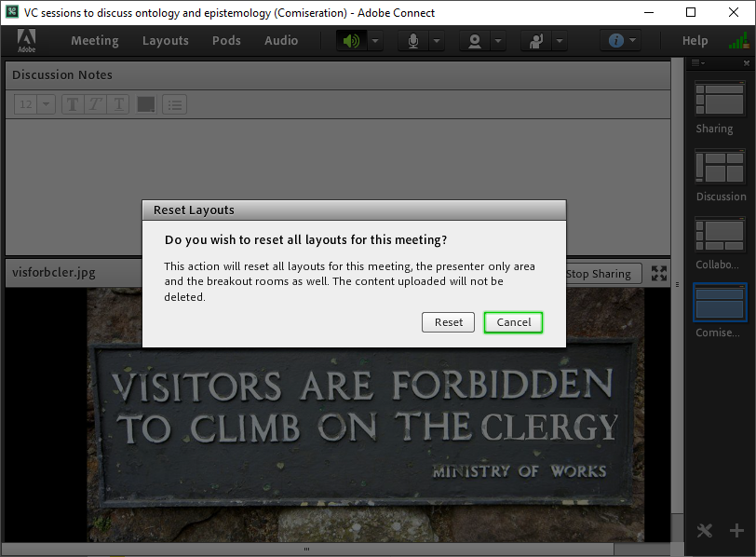Select the Collaboration layout thumbnail
Screen dimensions: 756x557
pyautogui.click(x=721, y=235)
